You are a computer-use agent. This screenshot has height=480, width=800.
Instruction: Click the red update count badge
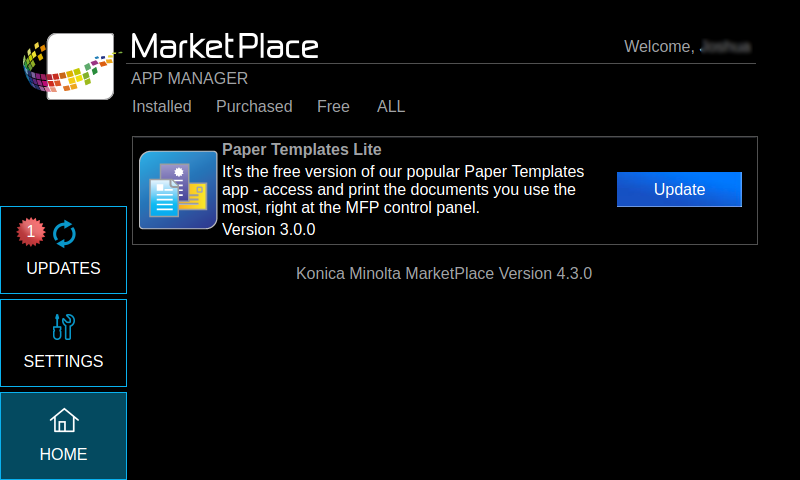tap(31, 232)
